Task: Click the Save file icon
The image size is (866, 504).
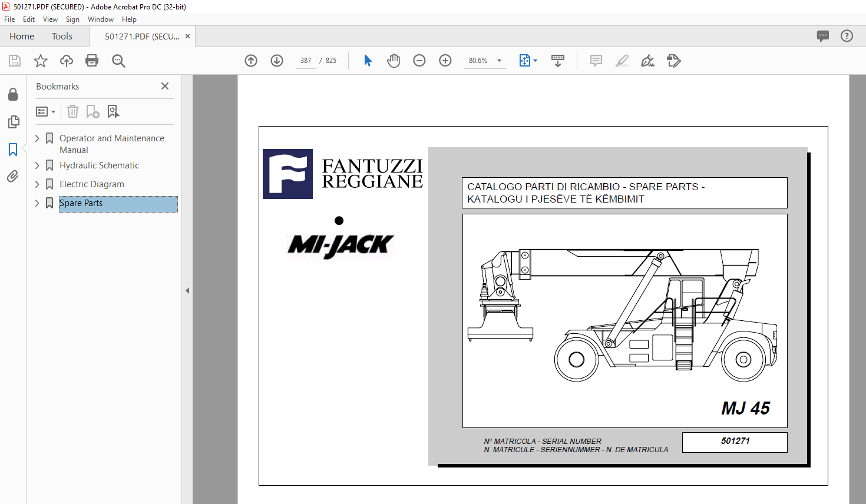Action: click(15, 61)
